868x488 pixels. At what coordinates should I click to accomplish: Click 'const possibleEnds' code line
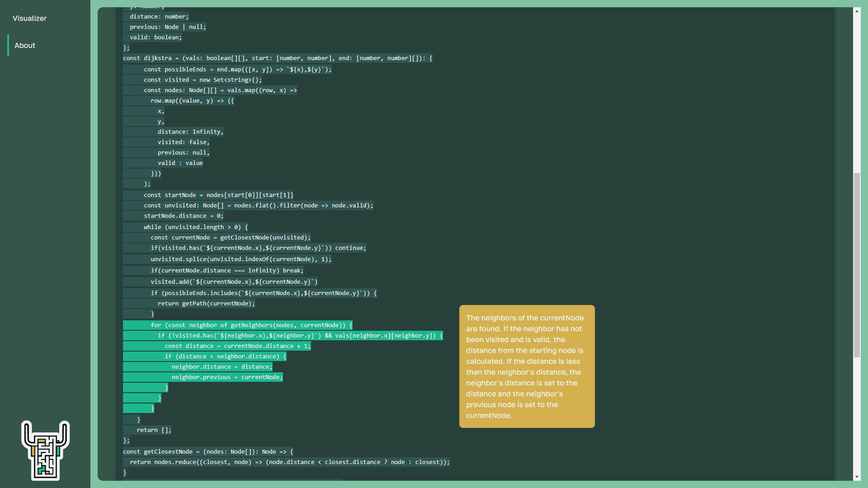click(237, 70)
